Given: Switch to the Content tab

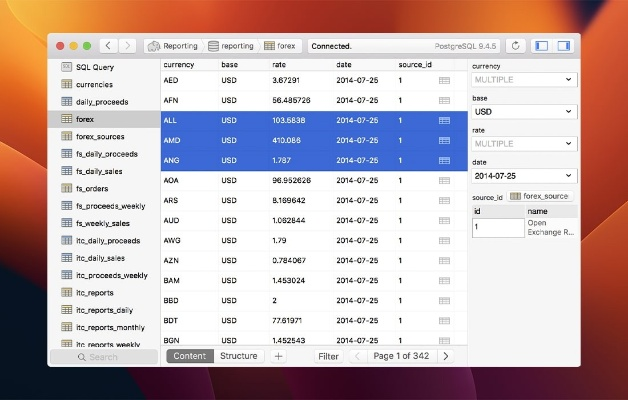Looking at the screenshot, I should [189, 356].
